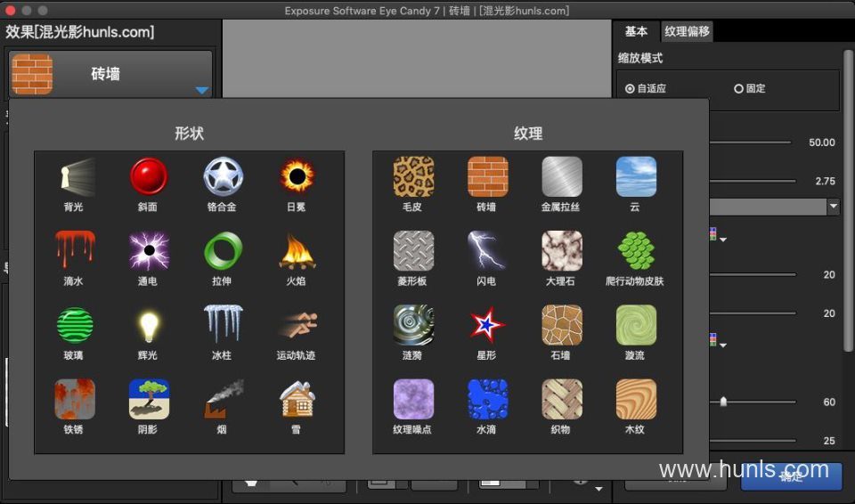Screen dimensions: 855x504
Task: Select the 背光 backlight effect icon
Action: (74, 176)
